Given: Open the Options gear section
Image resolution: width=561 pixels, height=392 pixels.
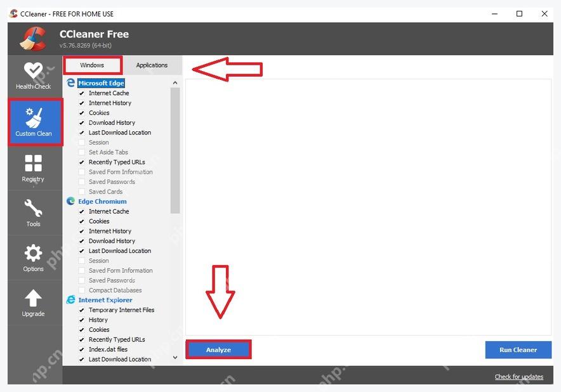Looking at the screenshot, I should 33,258.
